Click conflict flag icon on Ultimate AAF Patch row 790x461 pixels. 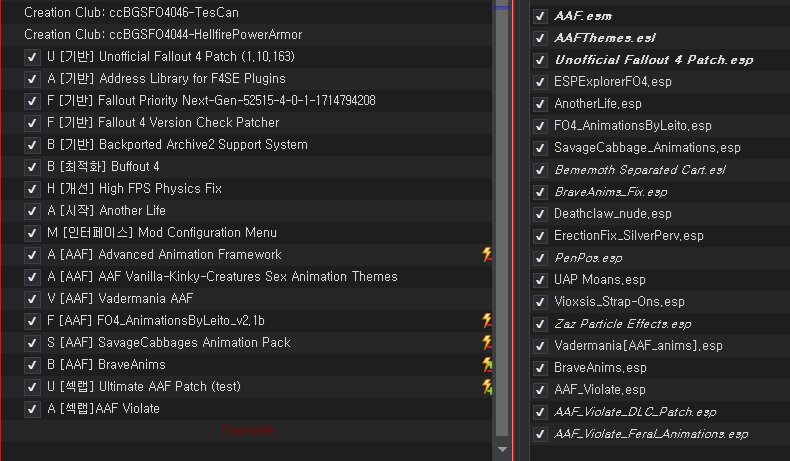(487, 386)
